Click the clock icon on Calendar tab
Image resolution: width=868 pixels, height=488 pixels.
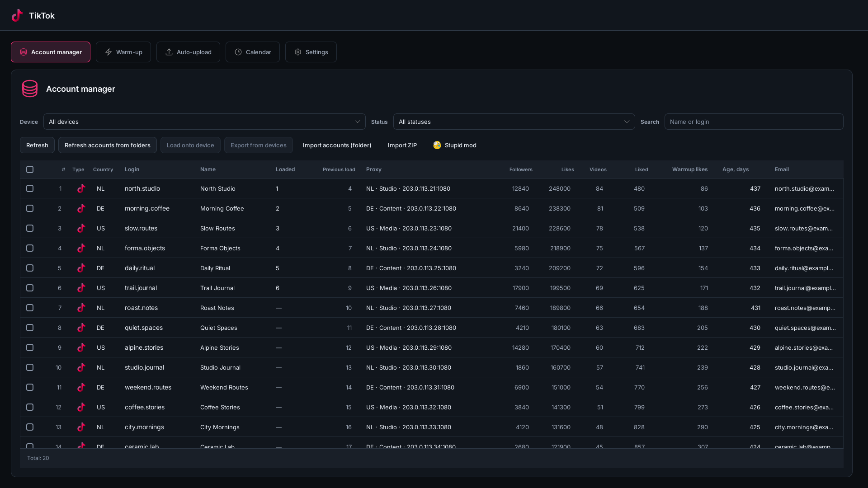pos(238,52)
